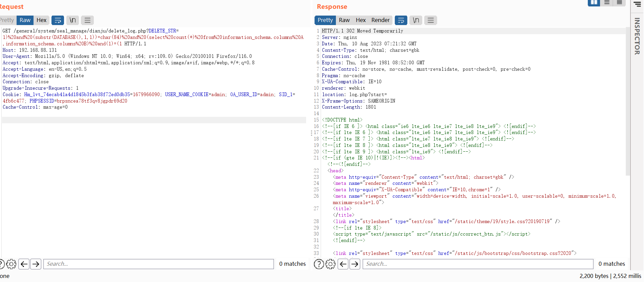Image resolution: width=644 pixels, height=282 pixels.
Task: Click the ccorrect_btn.js script line
Action: coord(432,234)
